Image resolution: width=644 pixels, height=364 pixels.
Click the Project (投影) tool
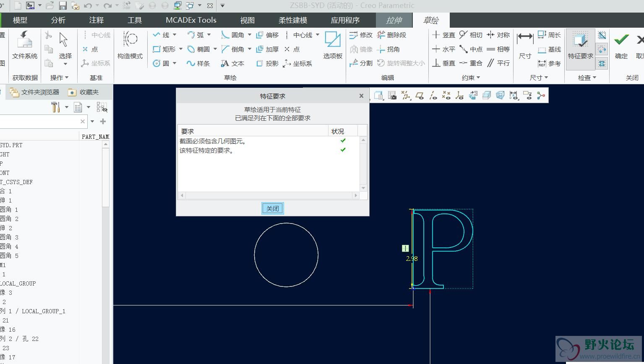click(x=267, y=63)
